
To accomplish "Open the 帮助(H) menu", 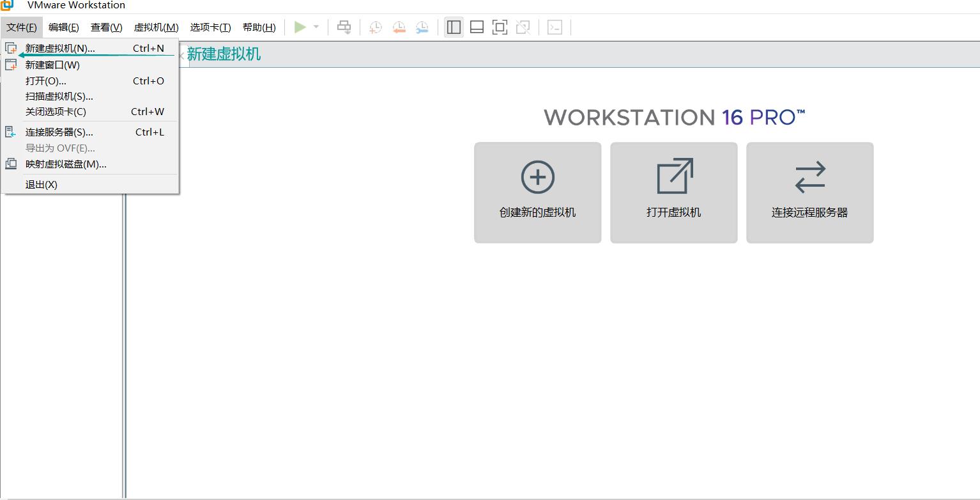I will [259, 27].
